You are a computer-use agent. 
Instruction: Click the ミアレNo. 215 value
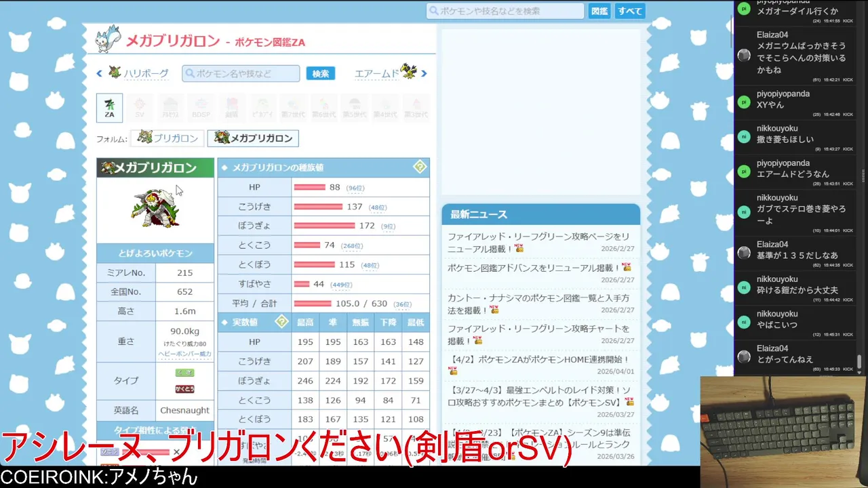(x=184, y=272)
